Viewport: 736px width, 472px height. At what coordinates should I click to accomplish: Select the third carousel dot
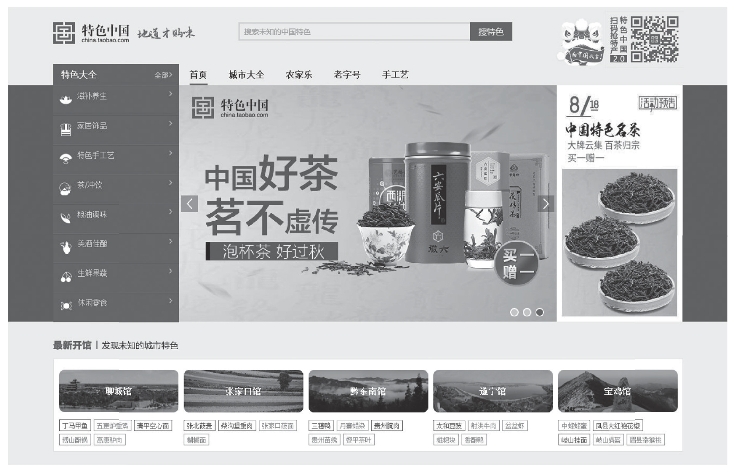tap(539, 312)
